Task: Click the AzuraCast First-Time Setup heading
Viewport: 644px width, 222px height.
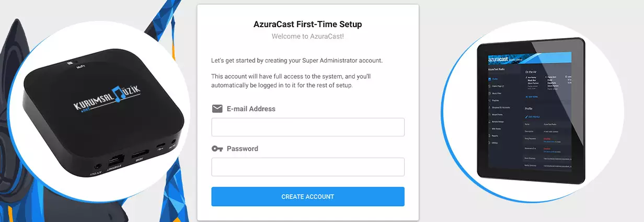Action: (x=307, y=24)
